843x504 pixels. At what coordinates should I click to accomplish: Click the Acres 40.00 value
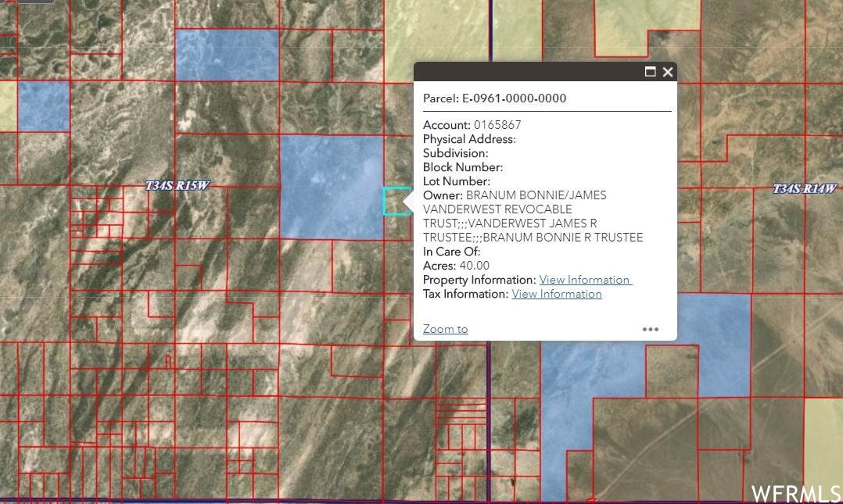[x=474, y=266]
